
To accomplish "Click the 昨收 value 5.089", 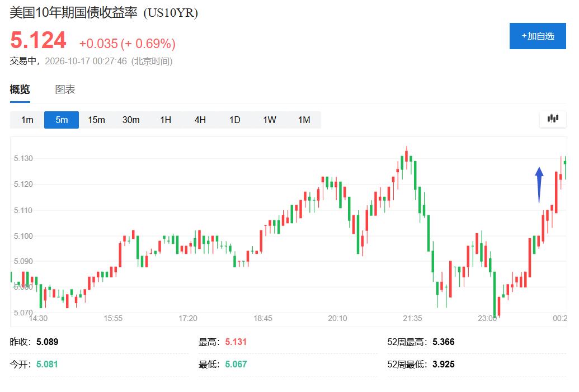I will point(47,342).
